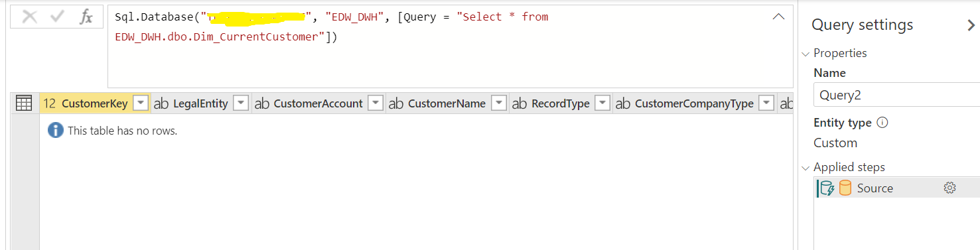Click the query folding indicator icon on Source

point(827,188)
